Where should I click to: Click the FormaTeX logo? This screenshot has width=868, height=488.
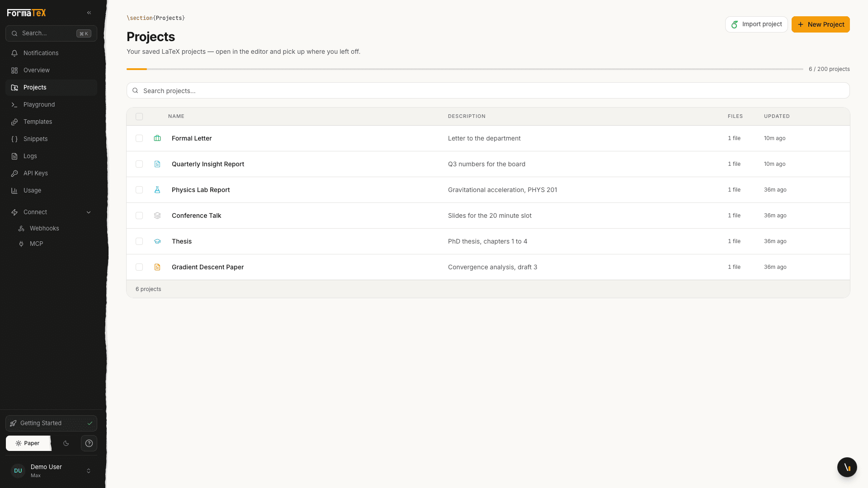[x=27, y=13]
